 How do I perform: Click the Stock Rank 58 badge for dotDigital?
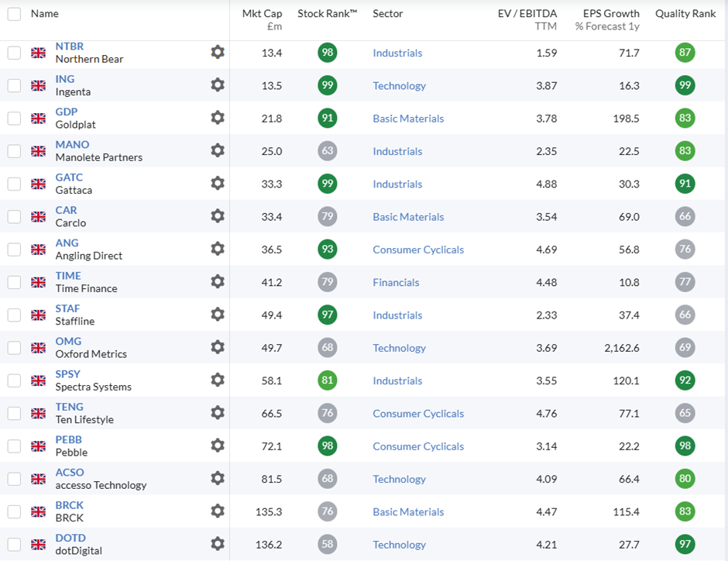[x=328, y=544]
